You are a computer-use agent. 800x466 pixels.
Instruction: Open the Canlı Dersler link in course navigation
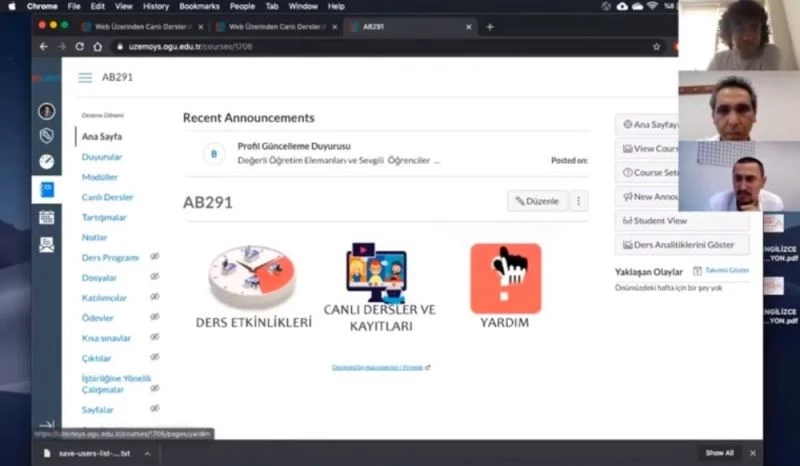[107, 197]
